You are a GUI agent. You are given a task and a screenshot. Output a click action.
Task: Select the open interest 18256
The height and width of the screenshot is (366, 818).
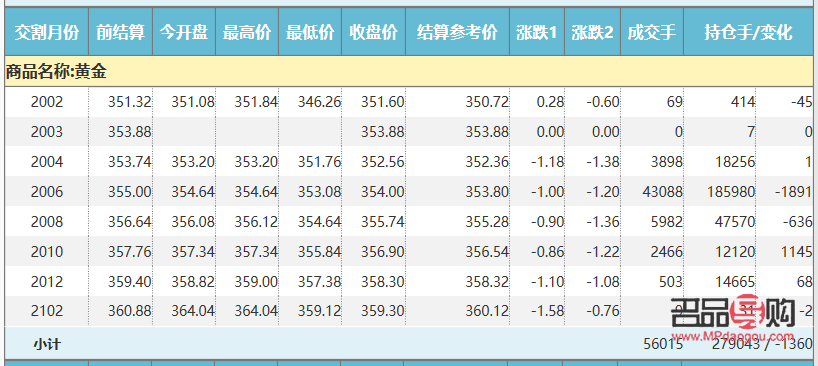(734, 162)
